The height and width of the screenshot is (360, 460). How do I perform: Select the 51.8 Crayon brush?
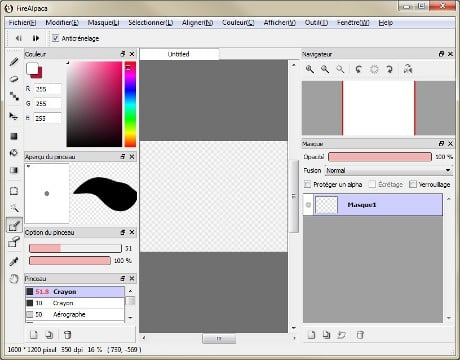tap(75, 292)
